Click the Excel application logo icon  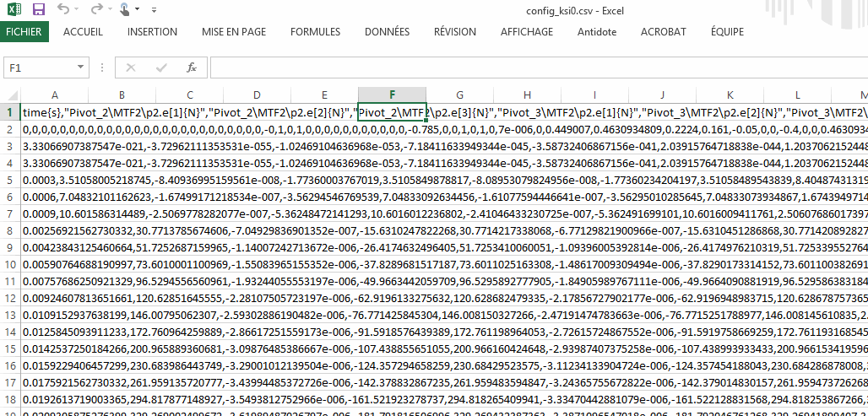click(x=14, y=9)
